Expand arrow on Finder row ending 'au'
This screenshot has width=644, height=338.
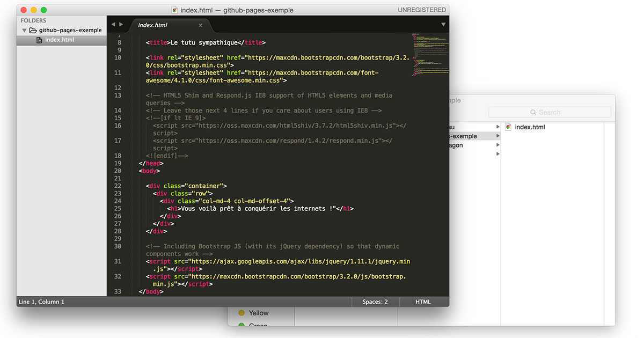[498, 127]
